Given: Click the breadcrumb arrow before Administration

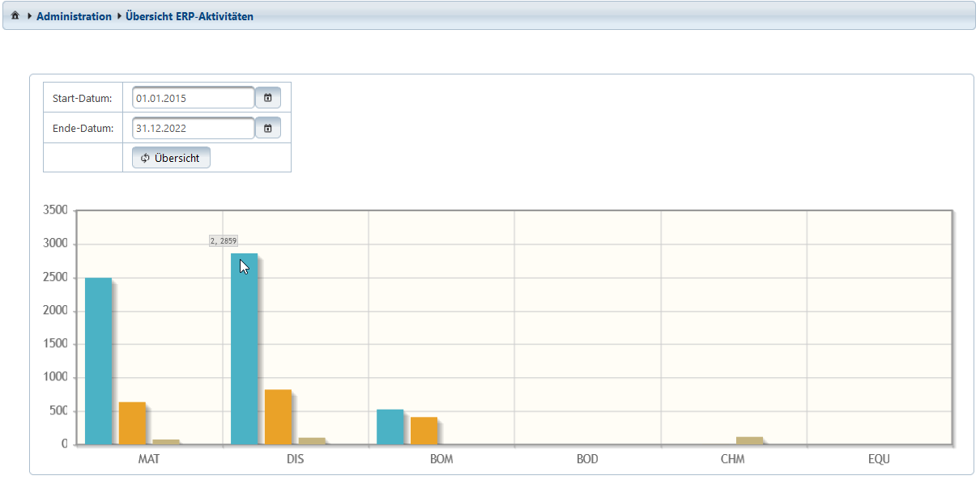Looking at the screenshot, I should [30, 16].
